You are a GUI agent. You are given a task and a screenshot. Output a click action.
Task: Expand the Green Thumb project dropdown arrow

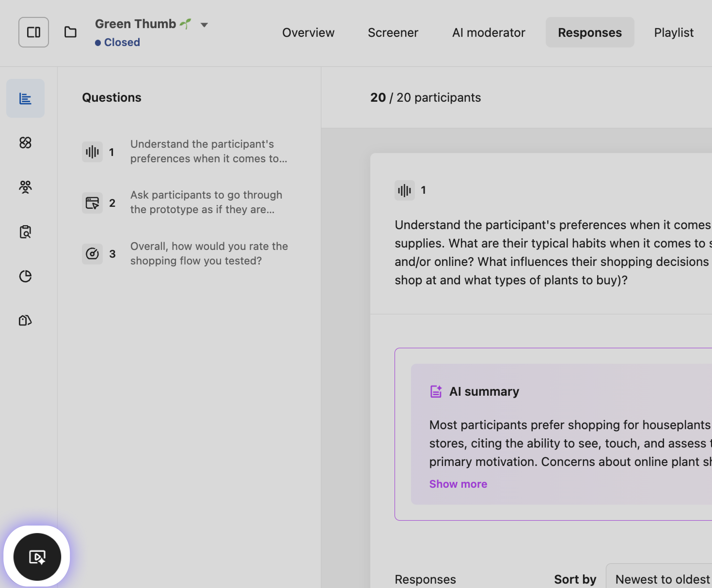[x=204, y=25]
